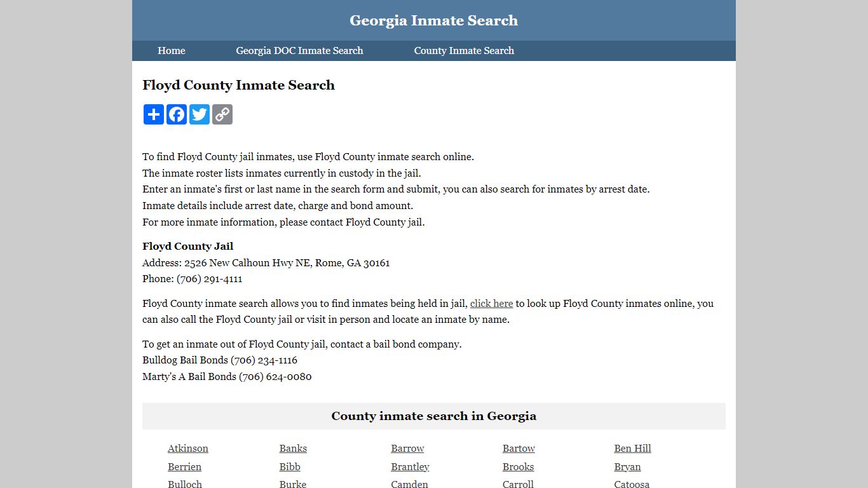Screen dimensions: 868x488
Task: Open the Bibb county inmate search
Action: [290, 466]
